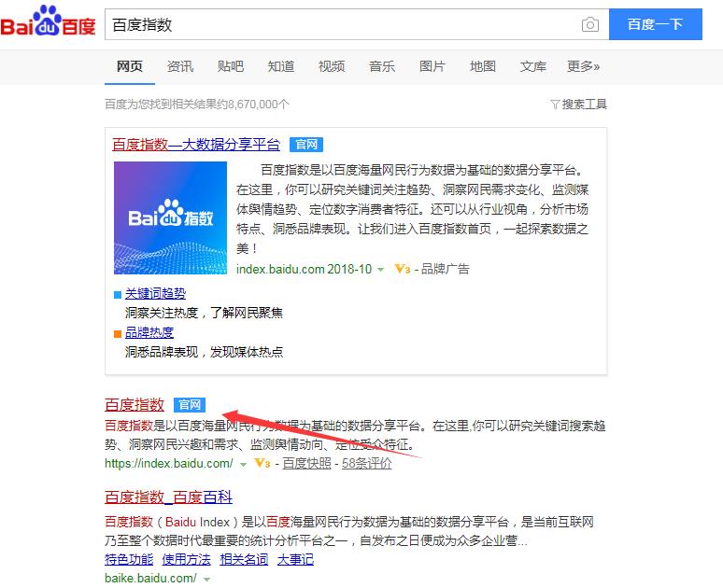Screen dimensions: 723x588
Task: Click the baike.baidu.com/ green URL
Action: tap(150, 578)
